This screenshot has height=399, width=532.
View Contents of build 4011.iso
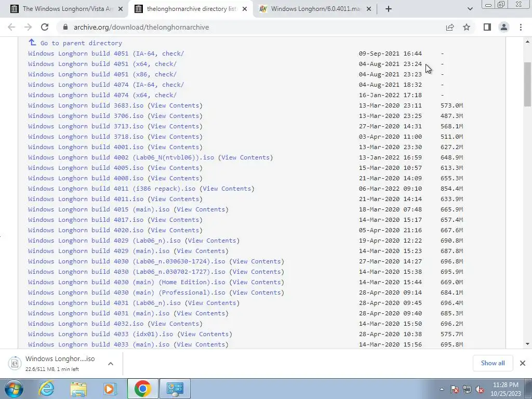pyautogui.click(x=175, y=199)
